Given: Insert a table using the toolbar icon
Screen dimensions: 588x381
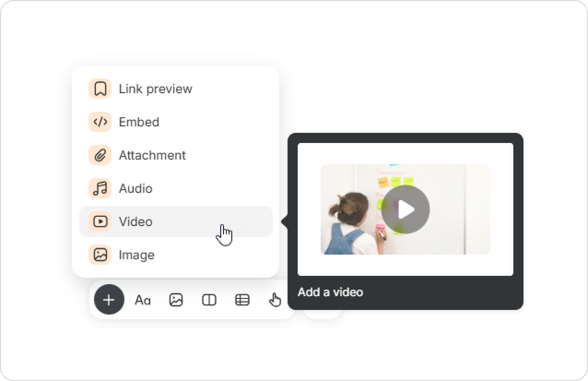Looking at the screenshot, I should point(242,300).
